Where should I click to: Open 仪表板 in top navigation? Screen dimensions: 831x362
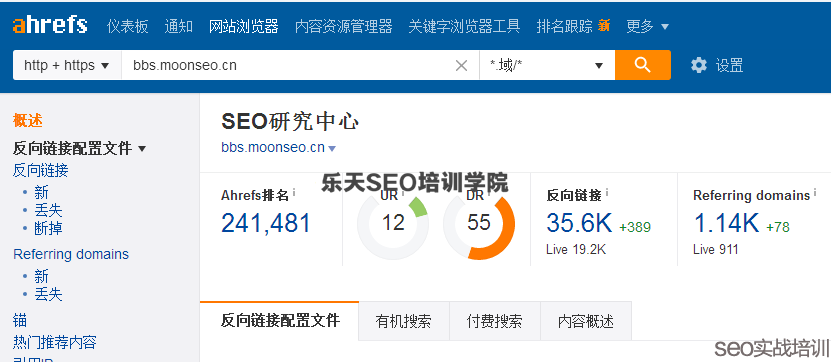(128, 26)
